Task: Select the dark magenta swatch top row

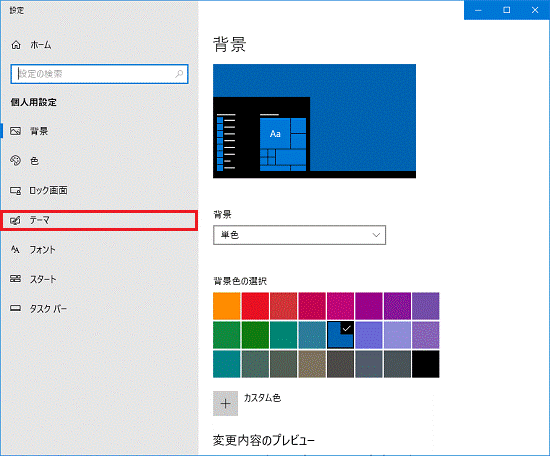Action: coord(369,306)
